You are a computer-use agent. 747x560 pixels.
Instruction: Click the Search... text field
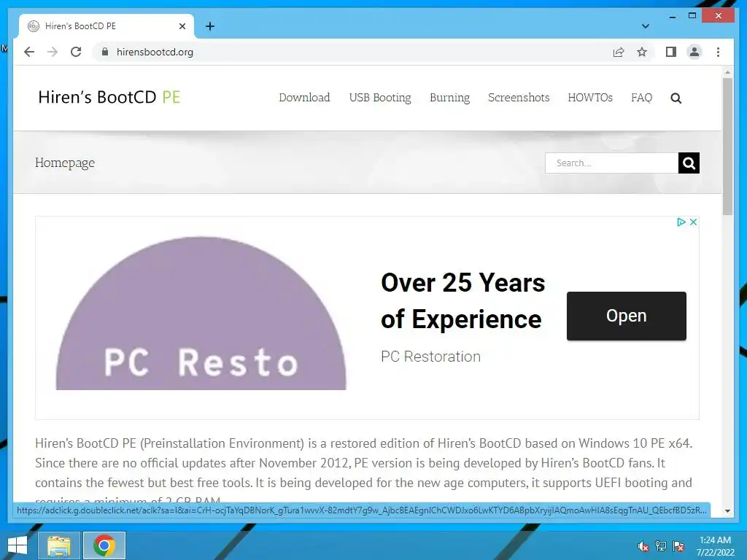pos(612,163)
